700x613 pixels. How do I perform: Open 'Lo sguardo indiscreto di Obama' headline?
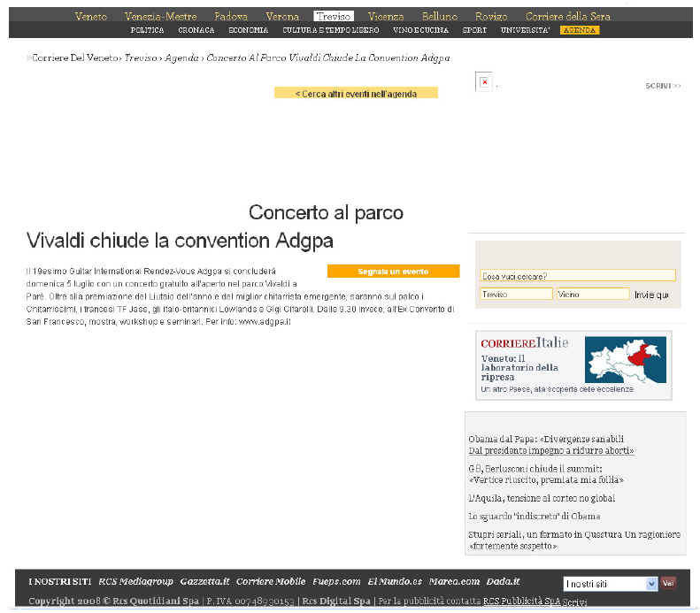click(534, 517)
